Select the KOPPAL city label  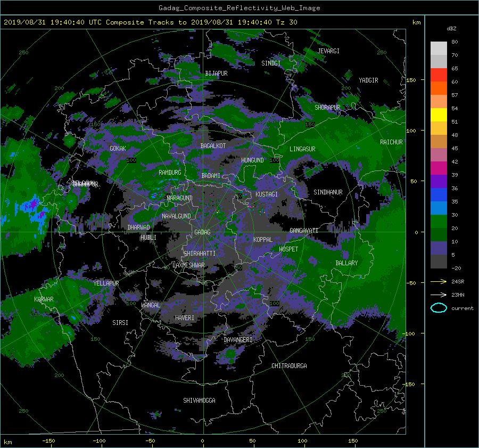263,240
